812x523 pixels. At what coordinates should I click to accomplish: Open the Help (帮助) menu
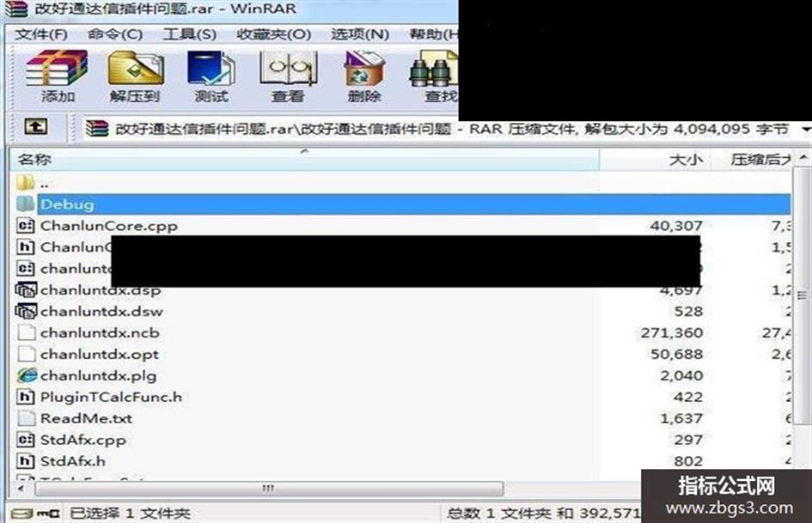pyautogui.click(x=434, y=34)
